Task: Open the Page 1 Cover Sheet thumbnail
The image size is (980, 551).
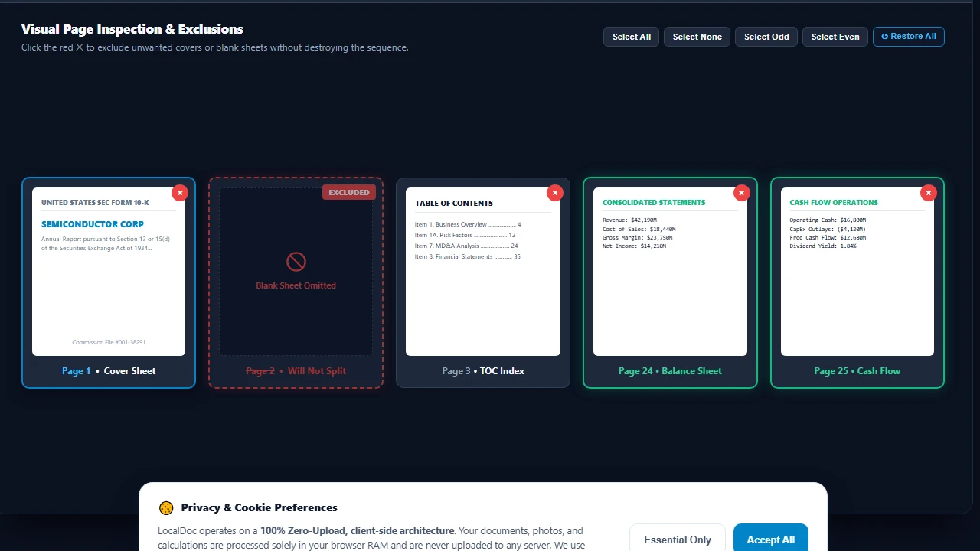Action: pos(109,272)
